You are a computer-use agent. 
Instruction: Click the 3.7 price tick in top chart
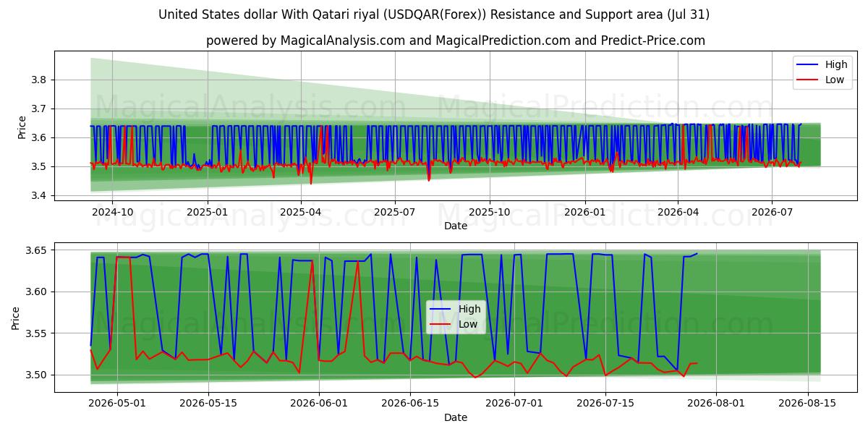[x=41, y=109]
